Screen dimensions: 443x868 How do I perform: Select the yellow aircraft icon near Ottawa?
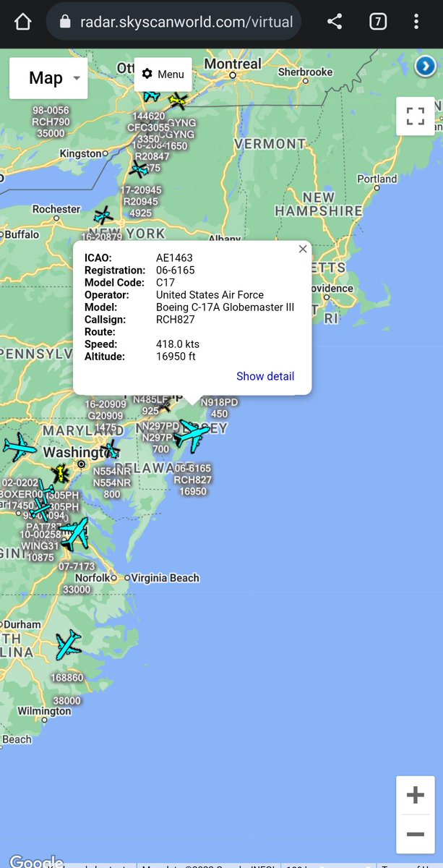[x=178, y=100]
